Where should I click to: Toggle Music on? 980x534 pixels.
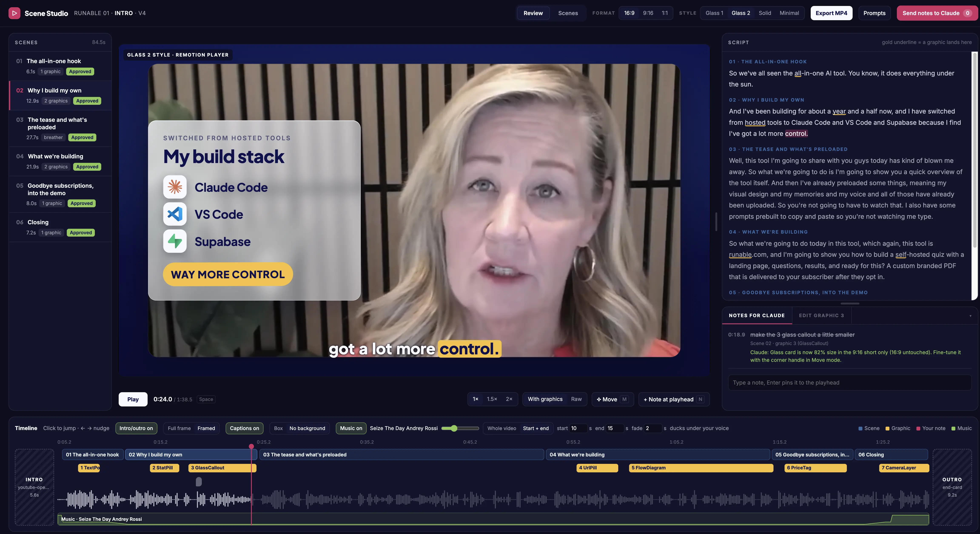(x=351, y=428)
